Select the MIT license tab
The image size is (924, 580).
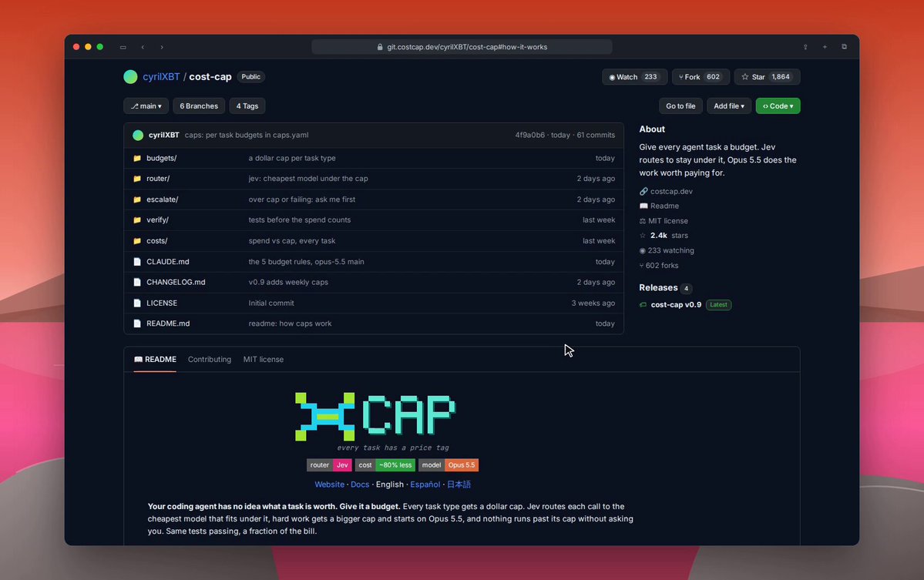tap(264, 359)
